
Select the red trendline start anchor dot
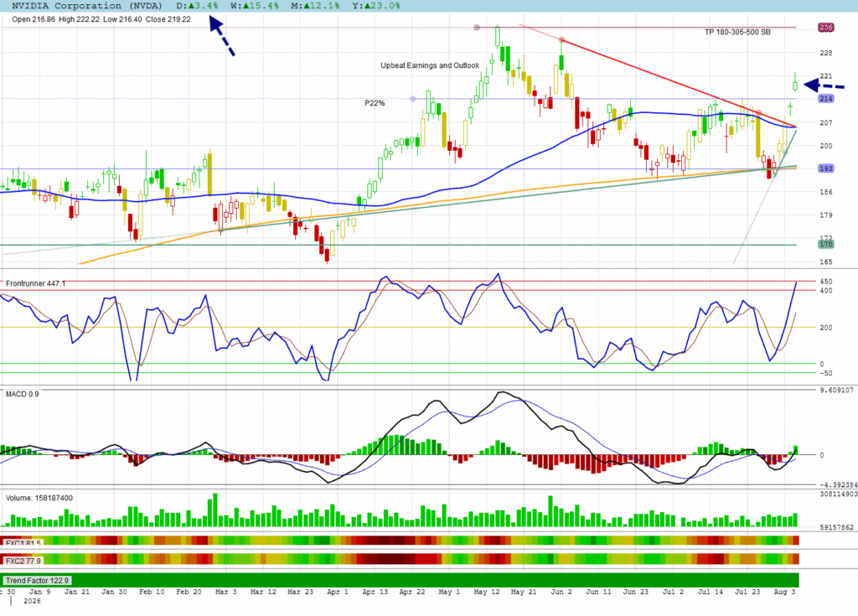click(x=561, y=40)
